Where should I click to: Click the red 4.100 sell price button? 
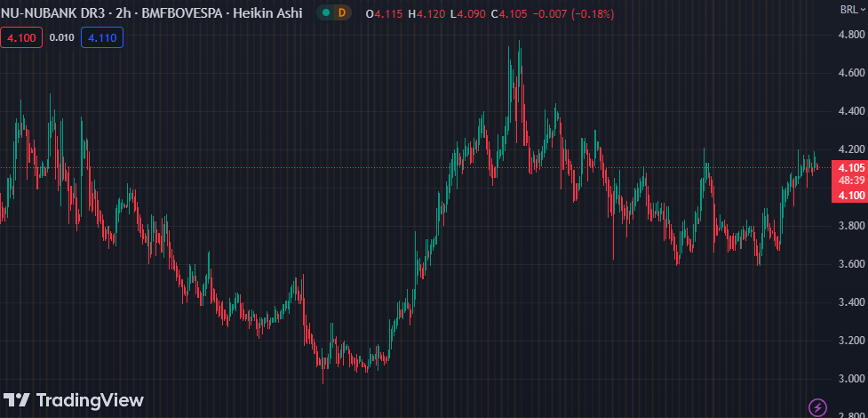(x=21, y=37)
